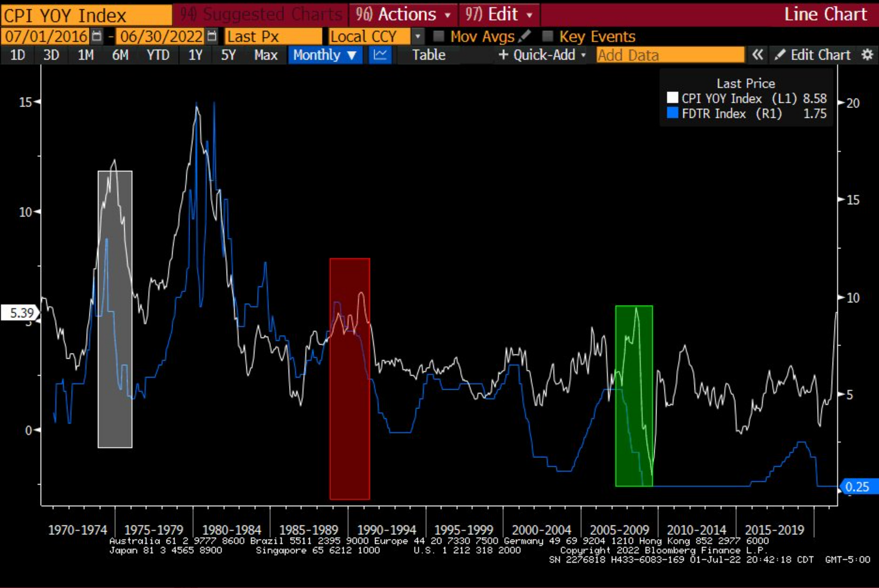Image resolution: width=879 pixels, height=588 pixels.
Task: Click the Mov Avgs pencil edit icon
Action: pyautogui.click(x=524, y=36)
